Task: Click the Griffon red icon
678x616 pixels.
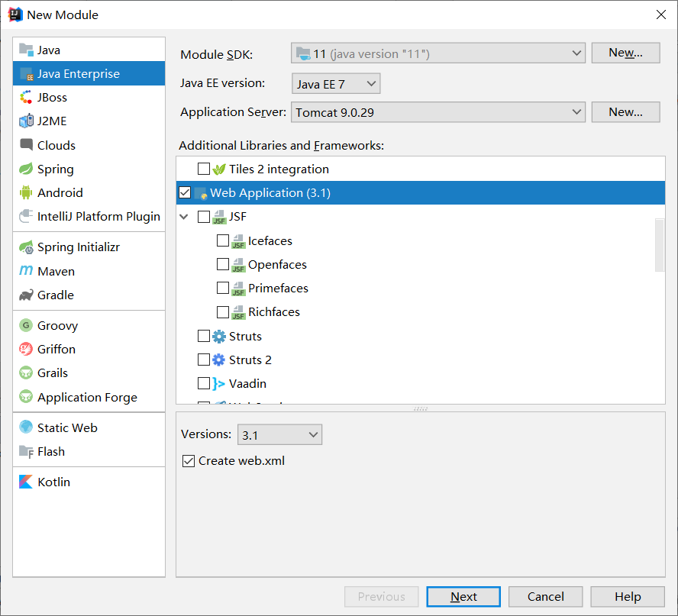Action: point(26,349)
